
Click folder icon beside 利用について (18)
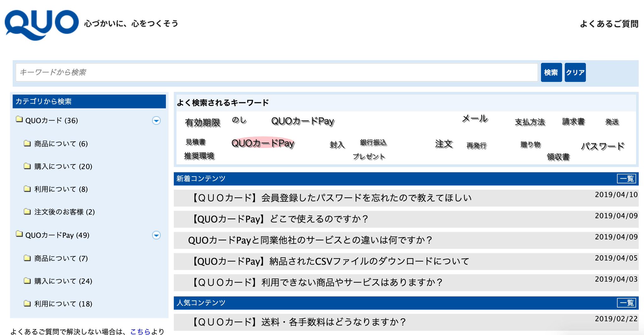click(27, 304)
